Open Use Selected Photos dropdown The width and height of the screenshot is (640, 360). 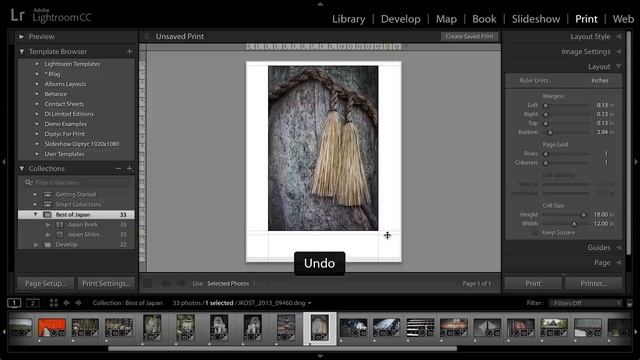point(231,283)
